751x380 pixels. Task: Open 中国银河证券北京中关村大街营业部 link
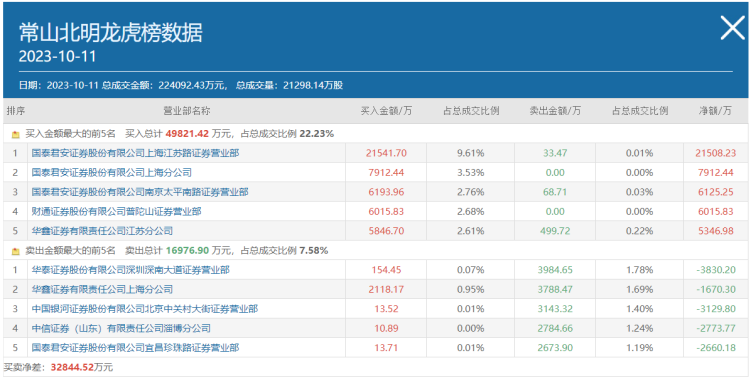pos(145,309)
